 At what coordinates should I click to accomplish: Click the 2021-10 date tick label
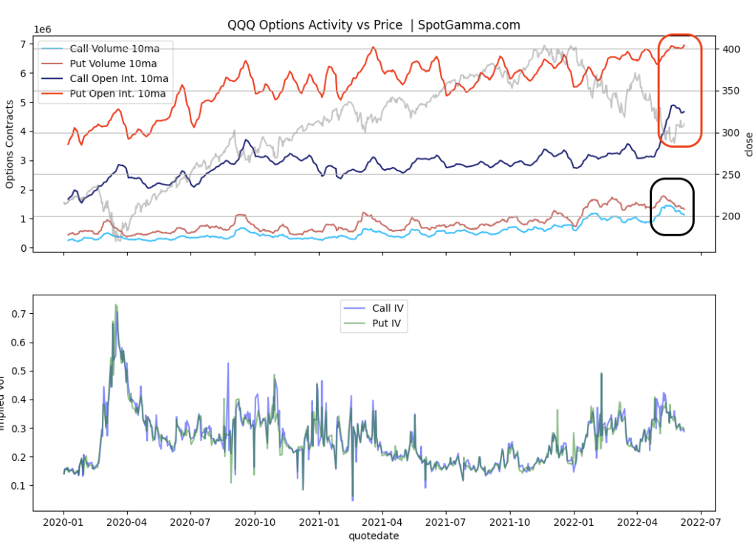point(510,521)
